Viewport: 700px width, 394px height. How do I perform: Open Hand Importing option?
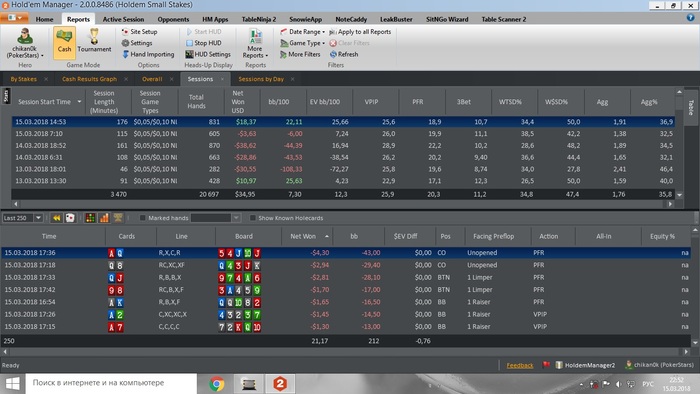(x=148, y=54)
